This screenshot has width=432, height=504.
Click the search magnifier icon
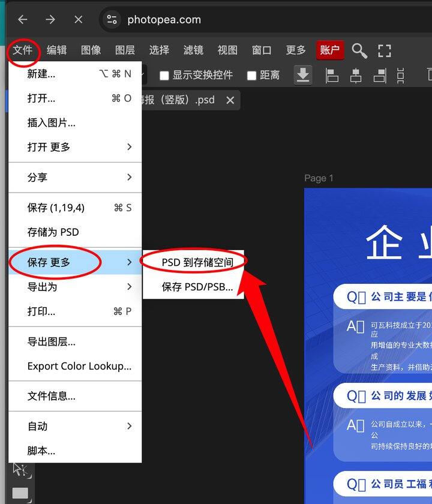[359, 51]
